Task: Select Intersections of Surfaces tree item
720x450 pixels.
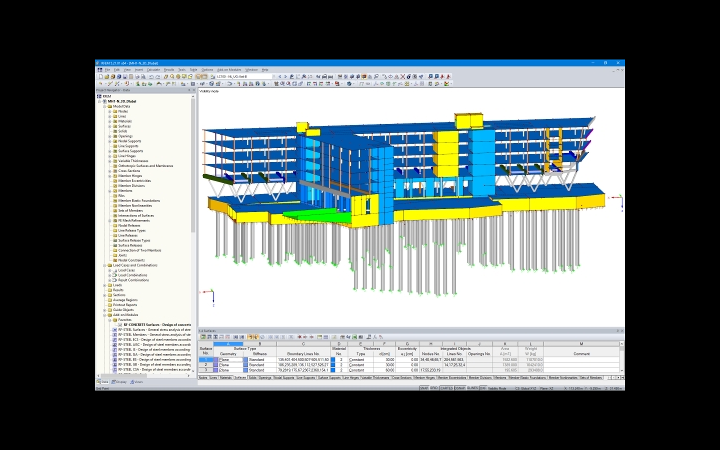Action: point(136,216)
